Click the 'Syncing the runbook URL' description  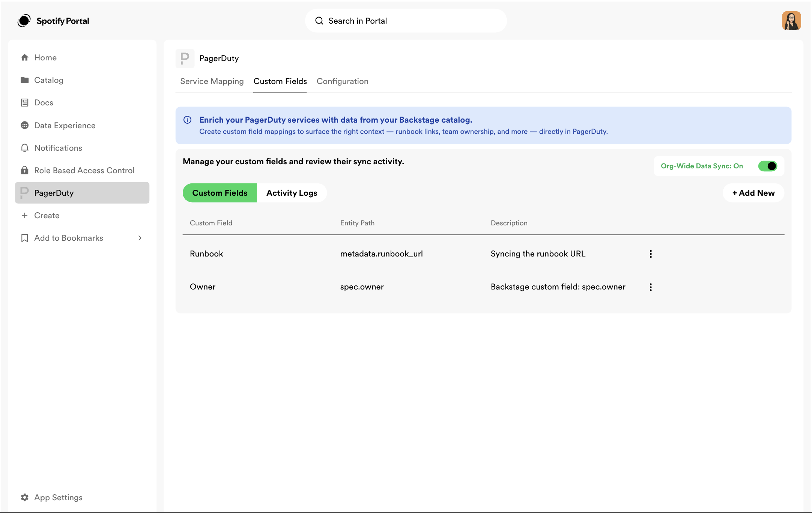[x=538, y=254]
